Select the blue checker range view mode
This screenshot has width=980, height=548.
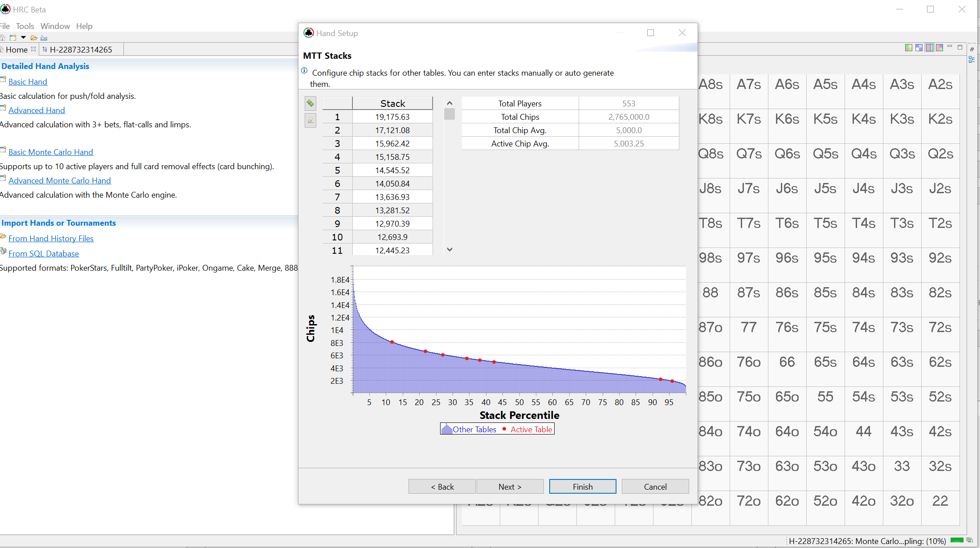pos(919,48)
